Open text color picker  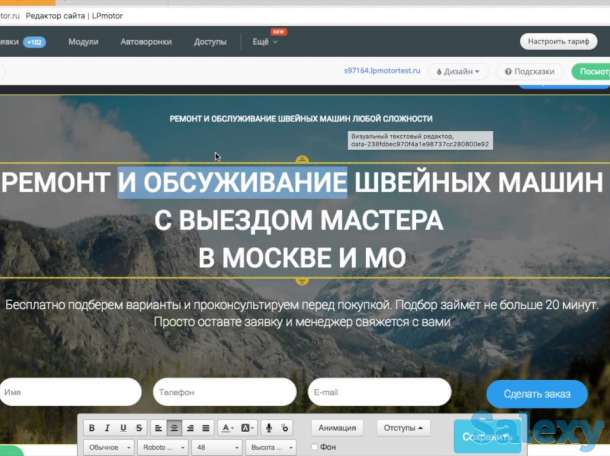[x=227, y=428]
